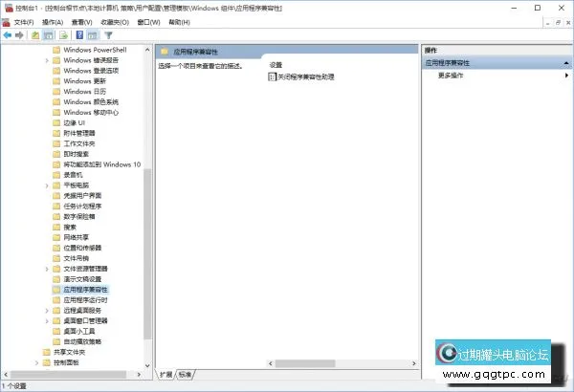Expand the 远程桌面服务 tree node
The image size is (574, 392).
pos(47,311)
